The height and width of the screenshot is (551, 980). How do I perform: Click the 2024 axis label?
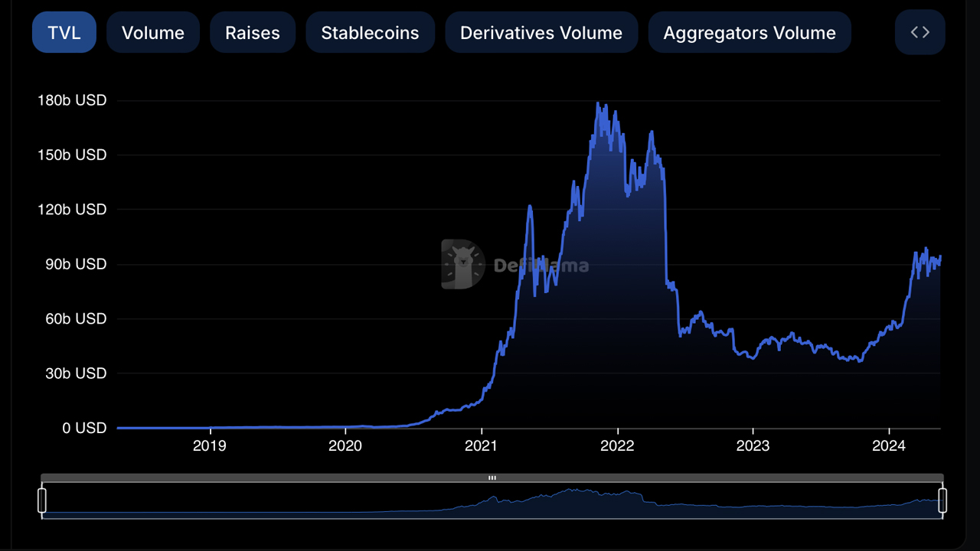(x=888, y=445)
